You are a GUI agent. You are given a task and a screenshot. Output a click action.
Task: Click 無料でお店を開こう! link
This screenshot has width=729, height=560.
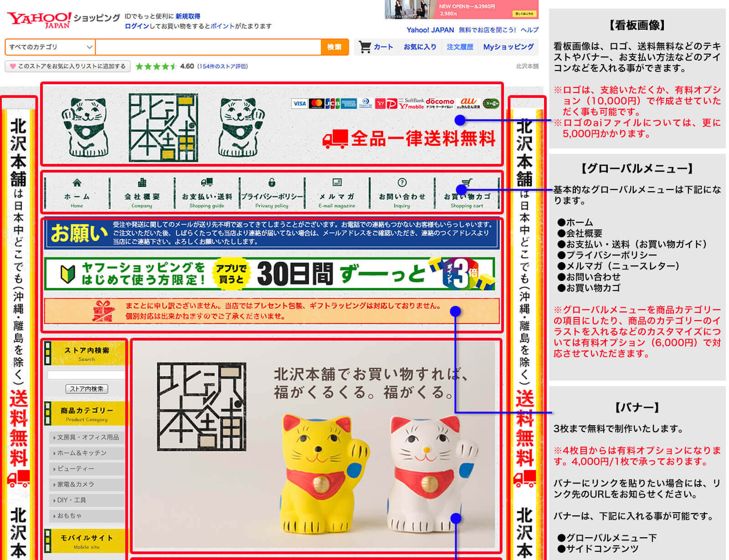point(487,30)
